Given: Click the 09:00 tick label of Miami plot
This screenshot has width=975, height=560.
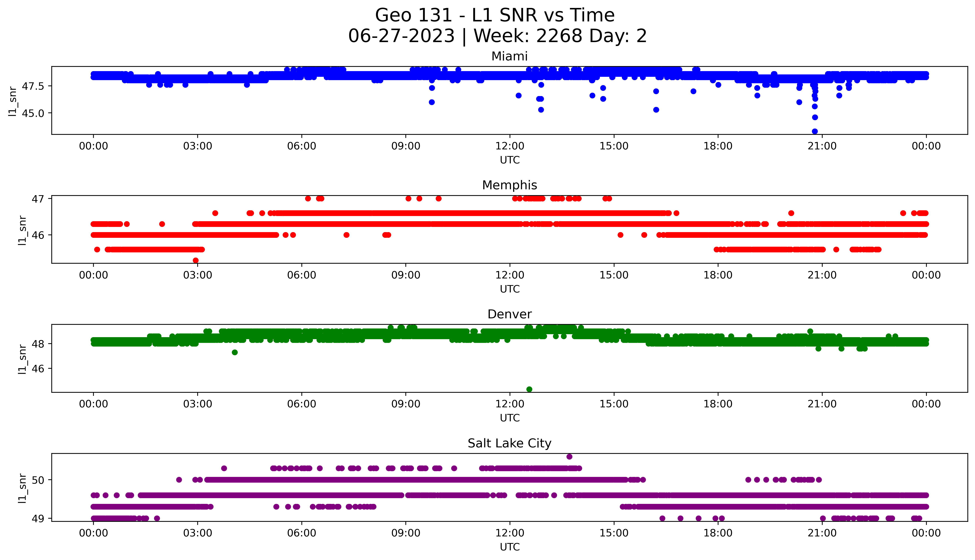Looking at the screenshot, I should click(x=406, y=146).
